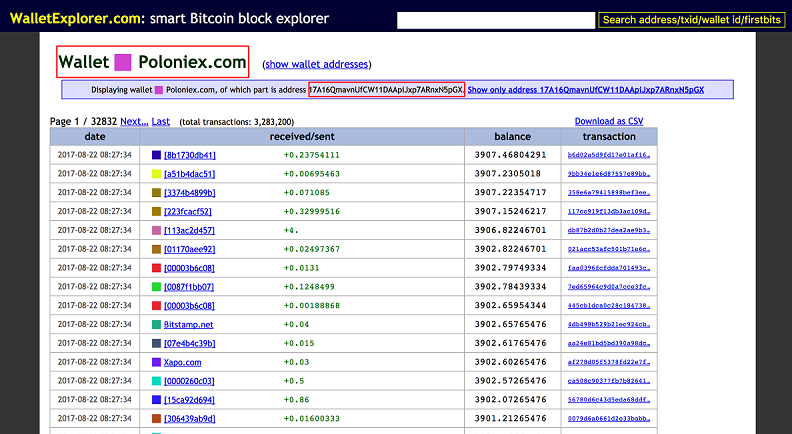Go to the Next page link
Screen dimensions: 792x434
134,121
